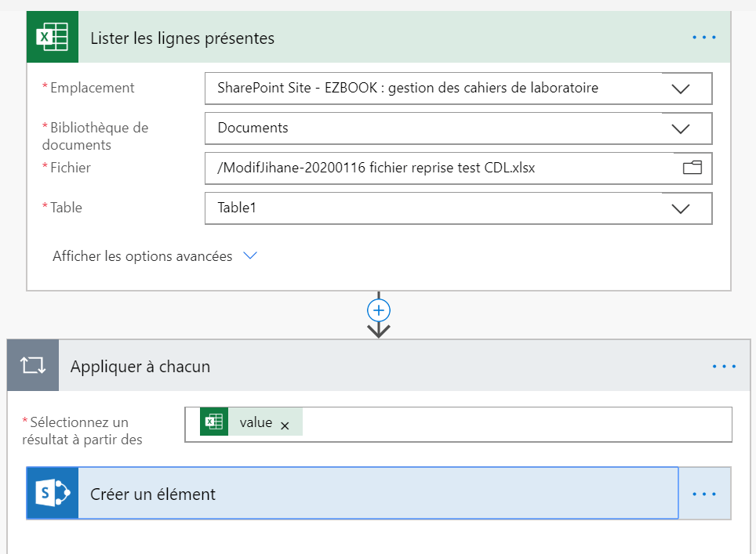Click the chevron beside Afficher les options avancées
This screenshot has width=756, height=554.
coord(251,256)
